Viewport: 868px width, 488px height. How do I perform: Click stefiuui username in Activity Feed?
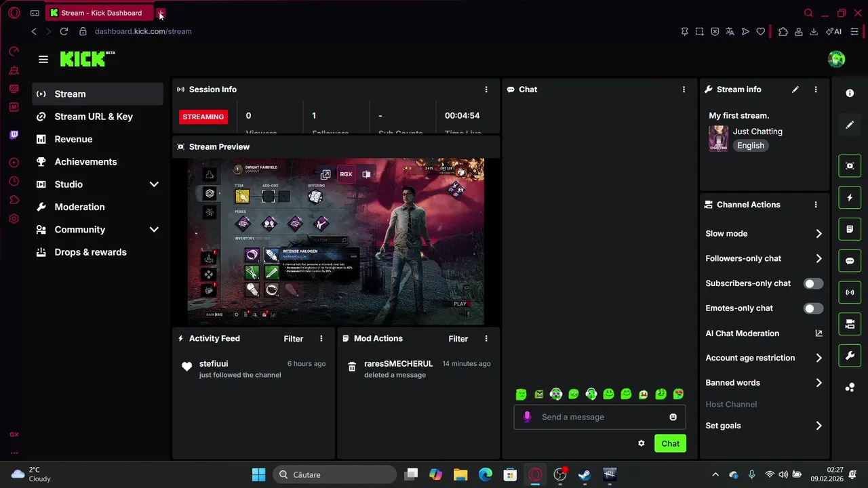pyautogui.click(x=214, y=364)
